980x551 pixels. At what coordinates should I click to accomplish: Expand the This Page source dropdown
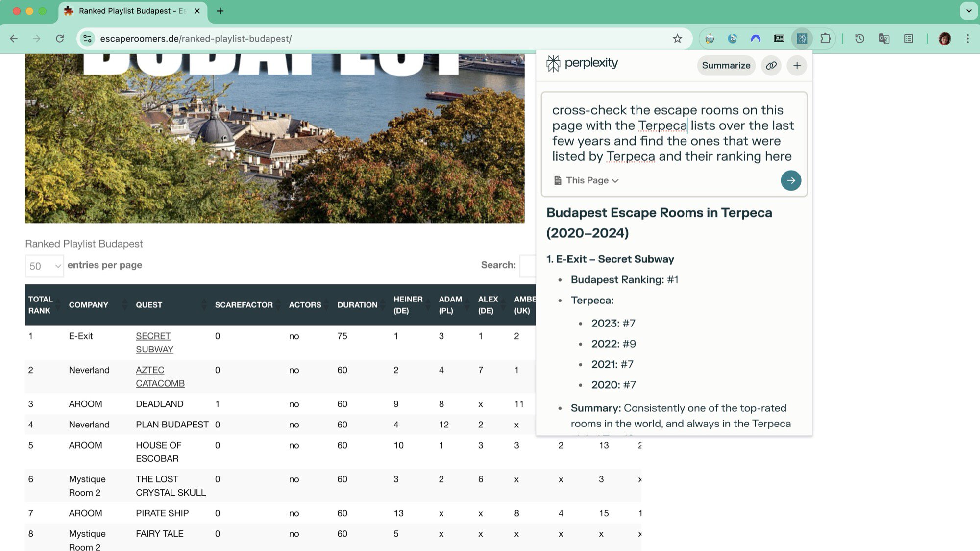click(x=587, y=180)
